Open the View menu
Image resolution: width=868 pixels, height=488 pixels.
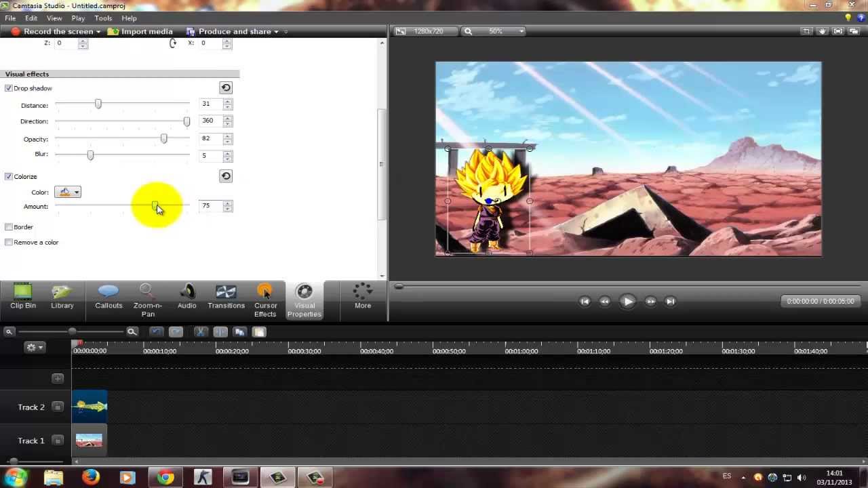click(54, 18)
